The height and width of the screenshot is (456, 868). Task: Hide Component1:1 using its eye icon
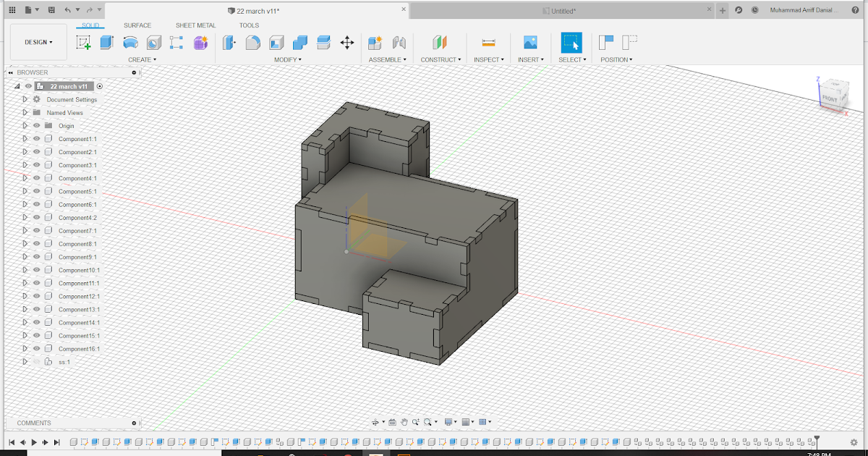tap(36, 138)
